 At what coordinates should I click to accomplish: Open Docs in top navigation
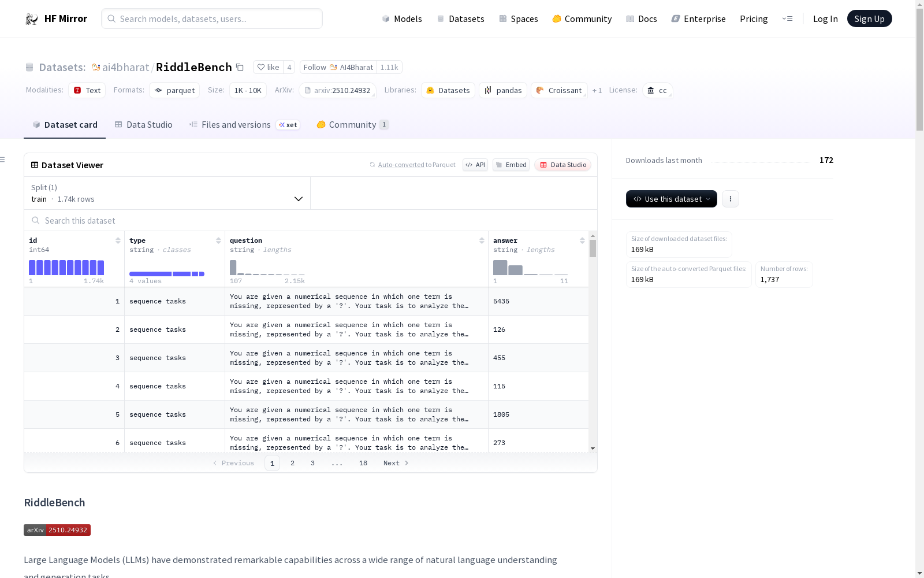(642, 18)
